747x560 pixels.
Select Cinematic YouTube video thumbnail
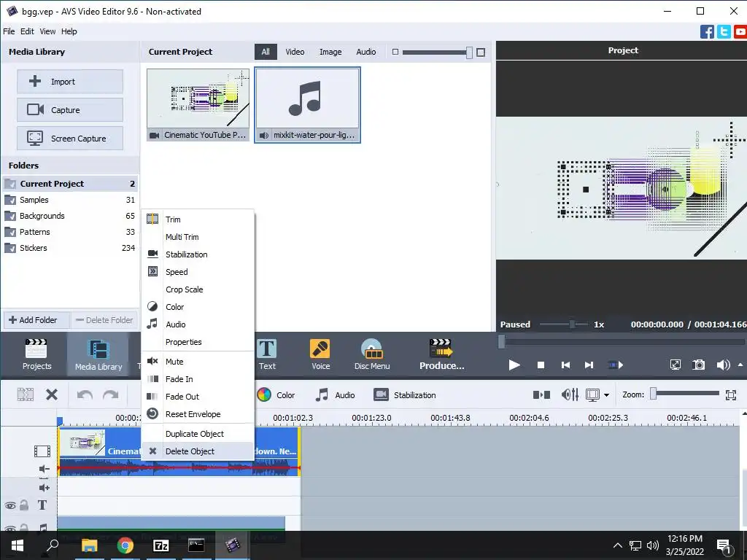pos(198,105)
